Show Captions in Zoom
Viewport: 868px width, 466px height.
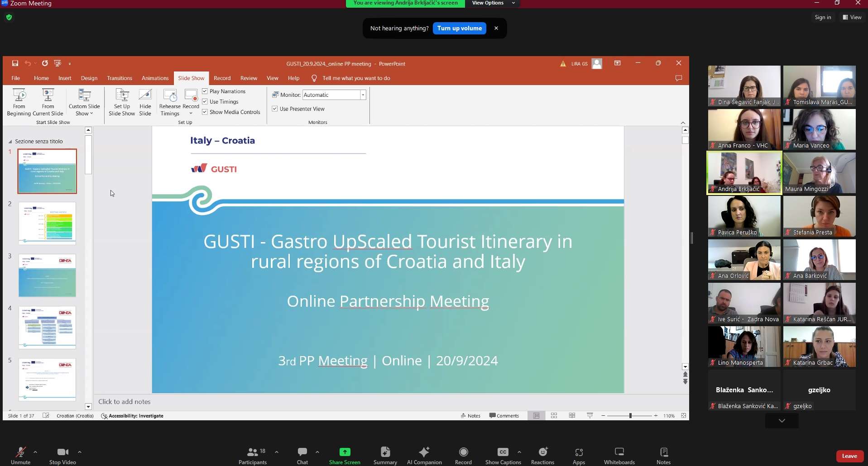point(503,456)
